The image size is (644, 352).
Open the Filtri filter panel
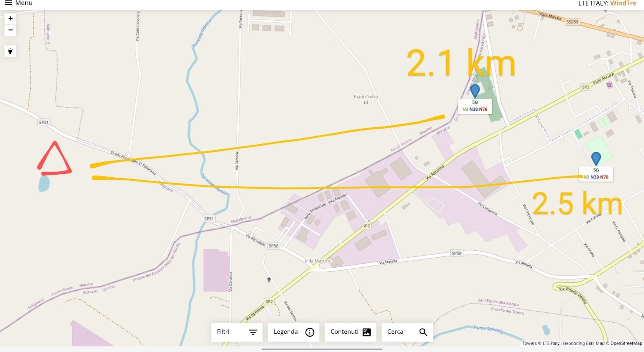237,332
